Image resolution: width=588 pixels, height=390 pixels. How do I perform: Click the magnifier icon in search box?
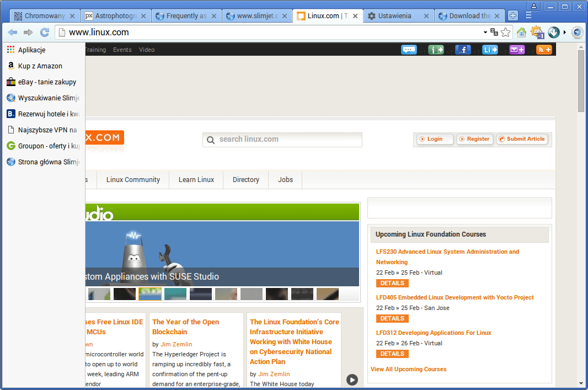point(211,140)
